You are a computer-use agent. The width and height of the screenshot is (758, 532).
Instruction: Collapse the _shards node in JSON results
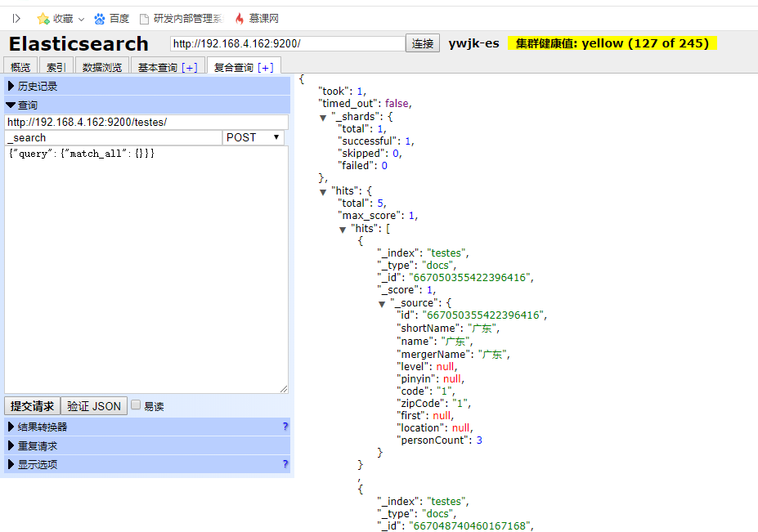(x=322, y=116)
